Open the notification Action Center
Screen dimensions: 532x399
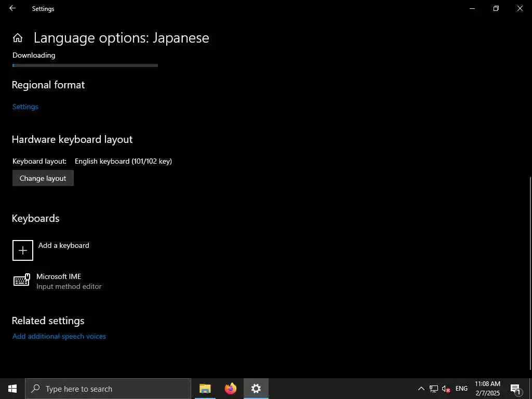(x=515, y=389)
